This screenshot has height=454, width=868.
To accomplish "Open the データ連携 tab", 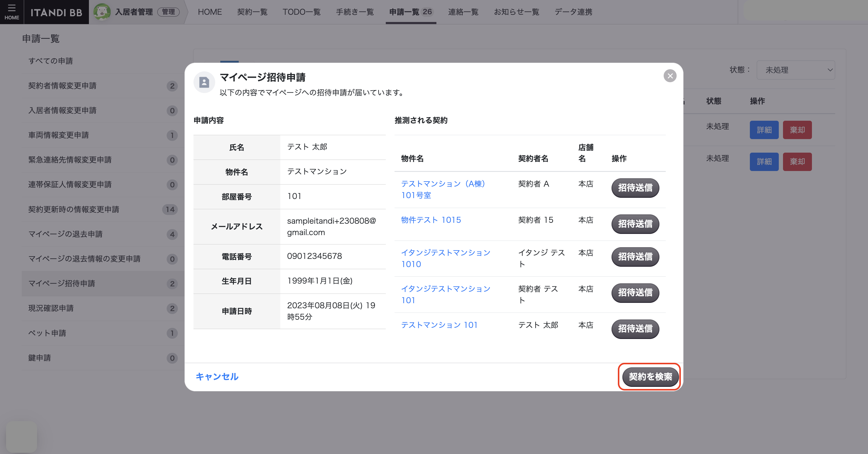I will [573, 12].
